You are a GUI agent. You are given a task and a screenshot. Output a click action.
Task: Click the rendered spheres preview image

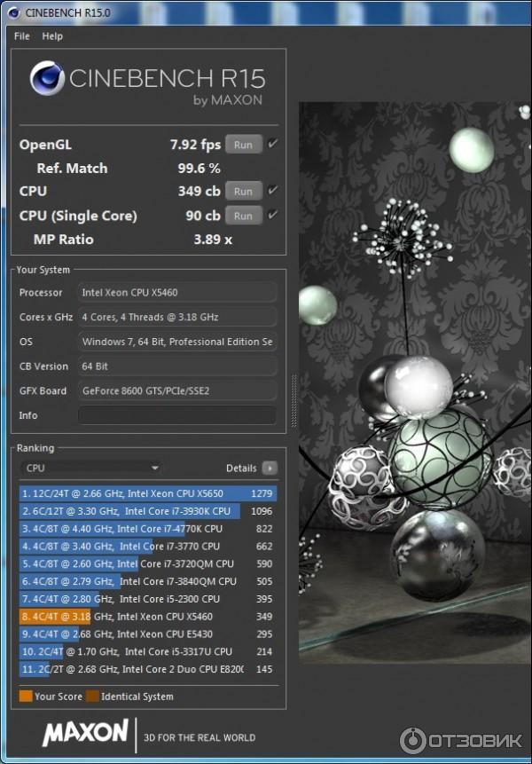(415, 382)
